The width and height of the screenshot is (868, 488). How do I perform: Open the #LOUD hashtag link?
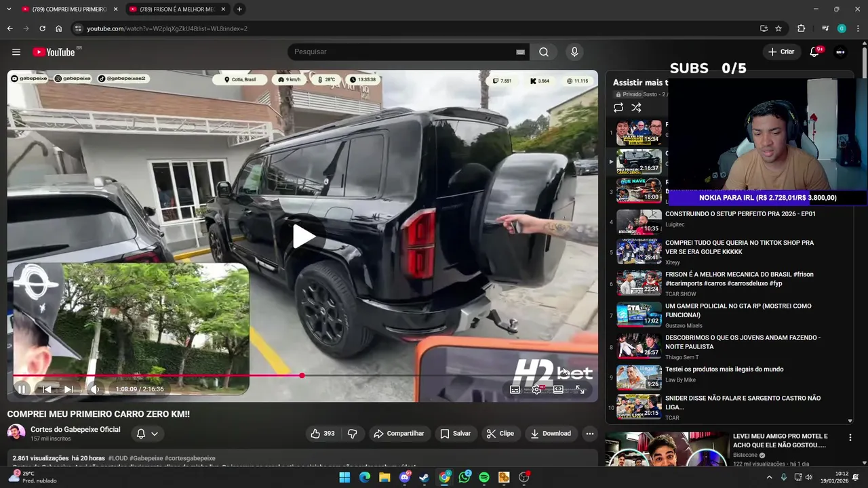[x=117, y=459]
